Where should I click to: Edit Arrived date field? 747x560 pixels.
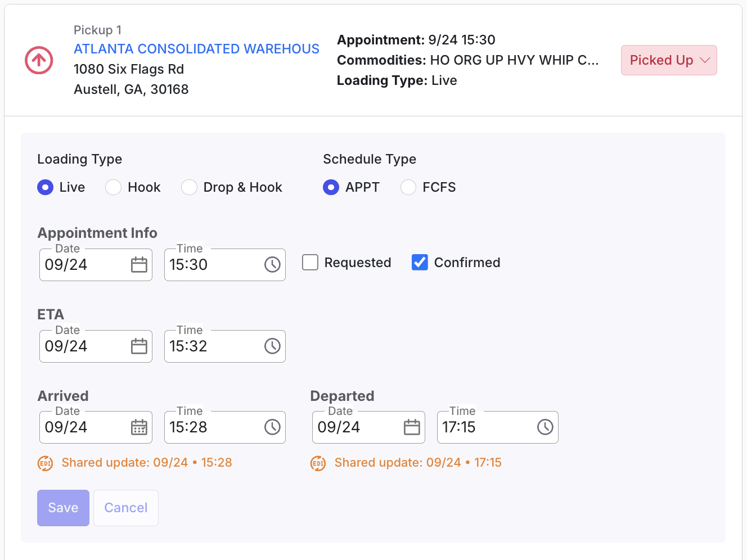coord(96,427)
